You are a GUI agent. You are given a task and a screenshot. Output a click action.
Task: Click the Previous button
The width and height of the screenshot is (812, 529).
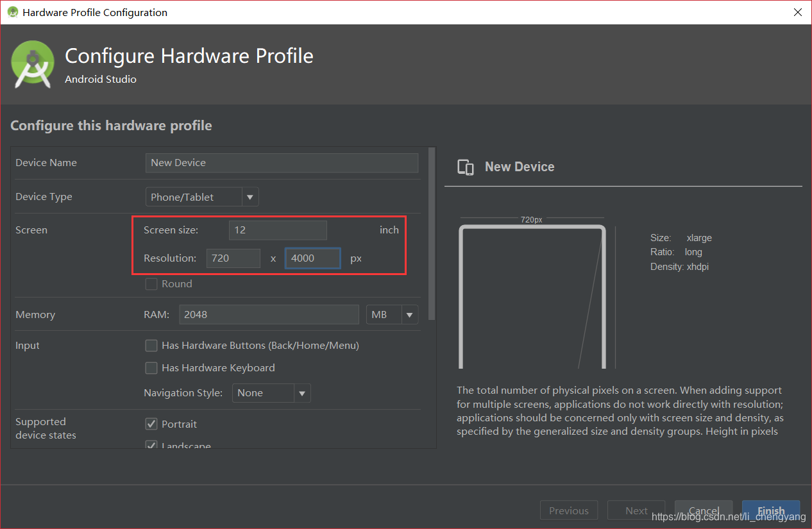pos(569,511)
